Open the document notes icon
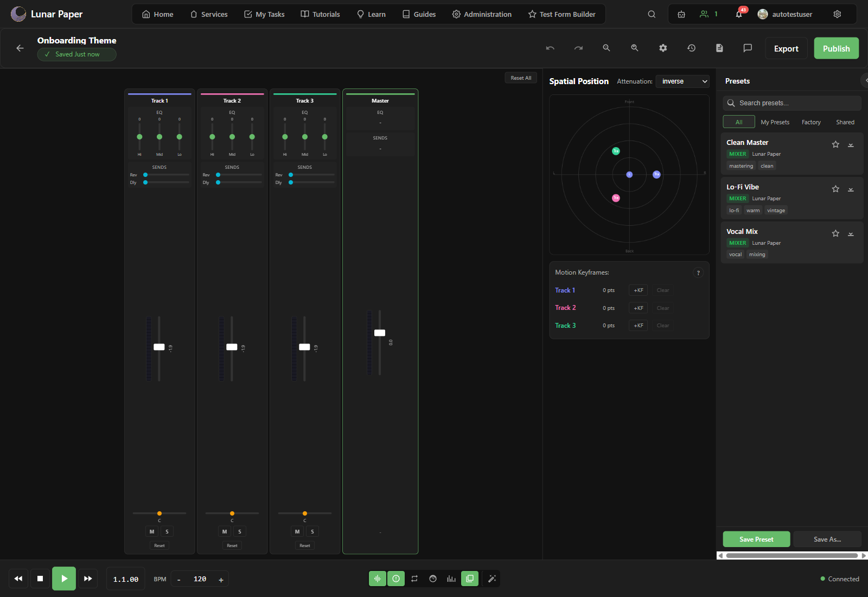 (719, 48)
